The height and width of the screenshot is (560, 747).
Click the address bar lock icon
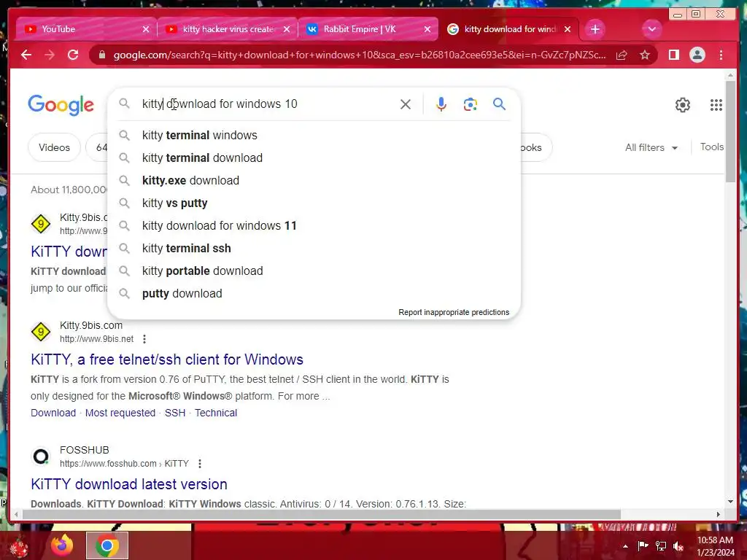tap(101, 55)
